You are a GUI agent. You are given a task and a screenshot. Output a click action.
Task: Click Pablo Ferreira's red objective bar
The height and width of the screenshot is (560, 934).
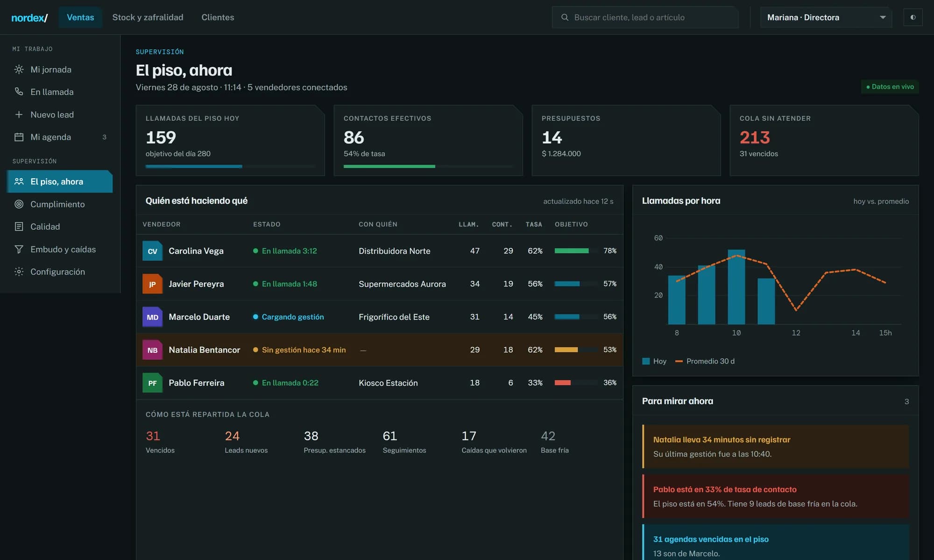tap(576, 383)
